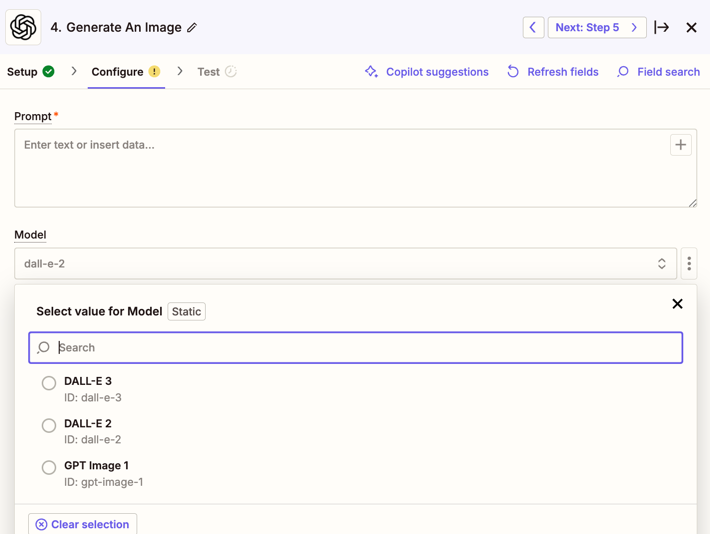Click the OpenAI logo icon
This screenshot has height=534, width=710.
coord(24,27)
